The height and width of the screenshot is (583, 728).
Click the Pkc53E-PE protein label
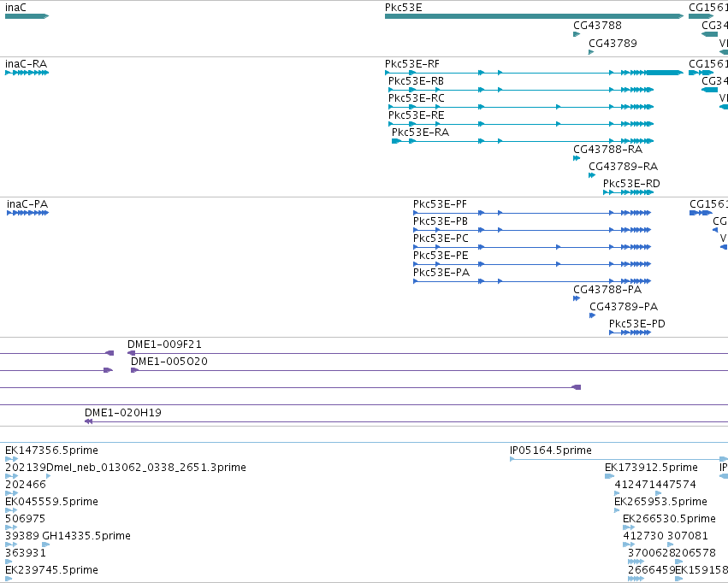tap(441, 256)
